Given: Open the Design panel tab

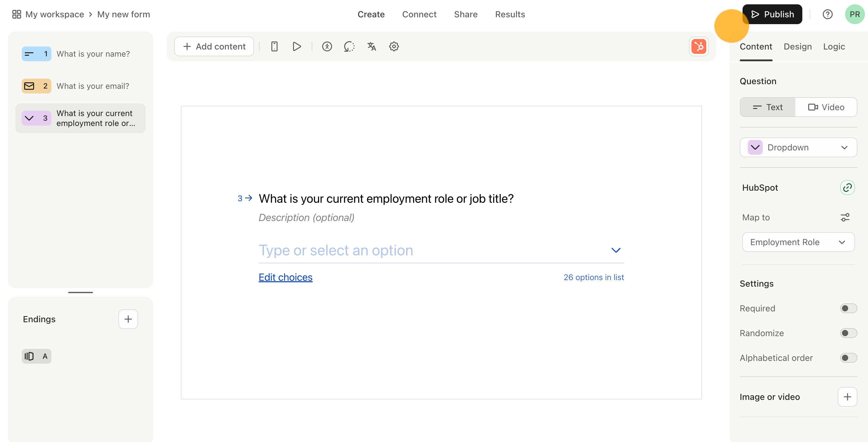Looking at the screenshot, I should click(797, 47).
